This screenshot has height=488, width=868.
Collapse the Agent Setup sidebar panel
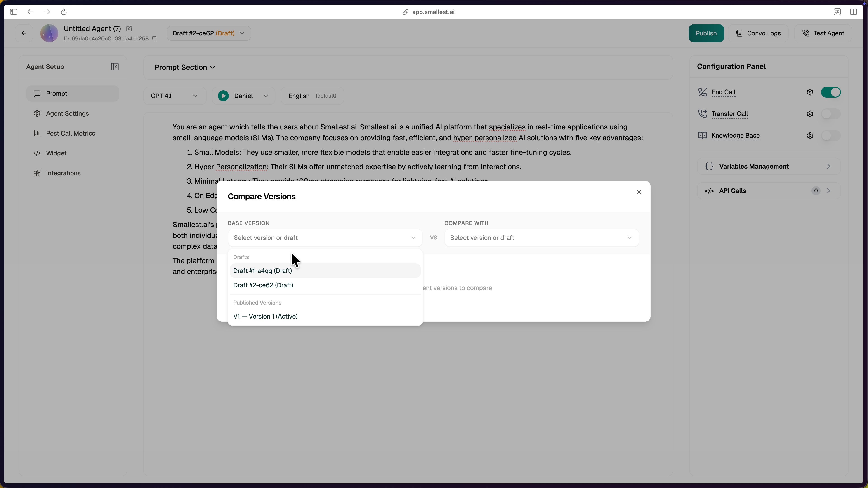pos(115,67)
